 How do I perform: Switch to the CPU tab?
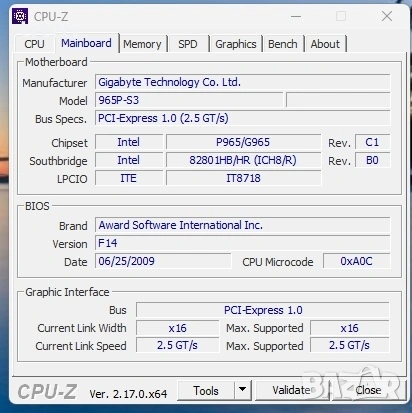coord(34,44)
